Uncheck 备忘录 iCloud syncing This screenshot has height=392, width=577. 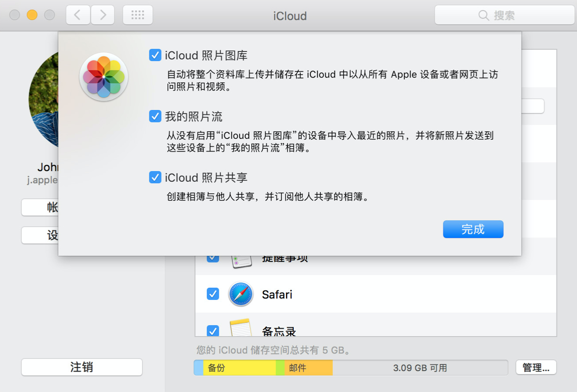(x=213, y=331)
